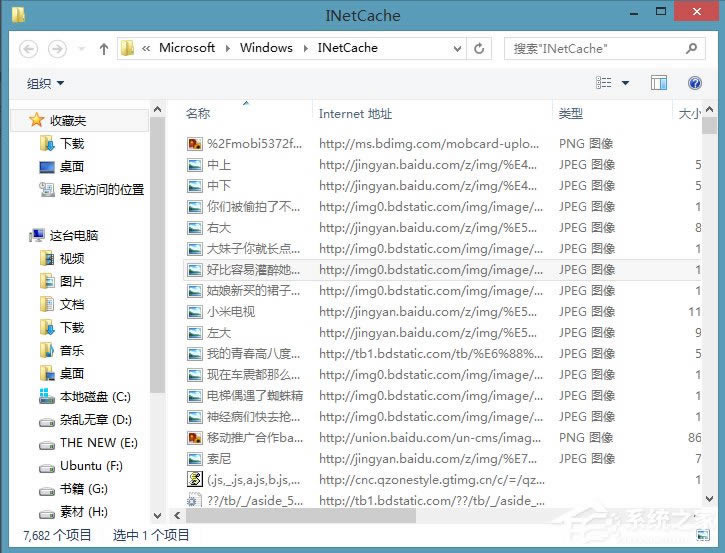The width and height of the screenshot is (725, 553).
Task: Open the 视频 folder
Action: (71, 258)
